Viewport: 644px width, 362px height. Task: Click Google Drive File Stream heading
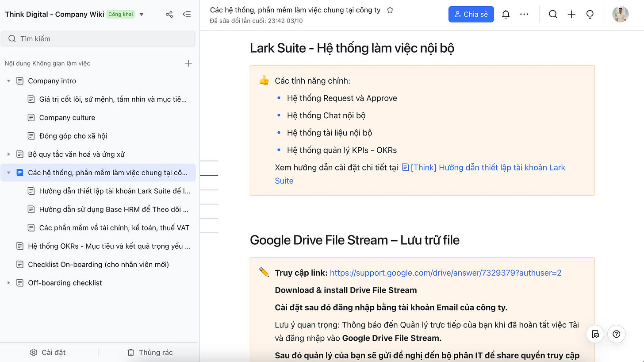click(x=355, y=240)
